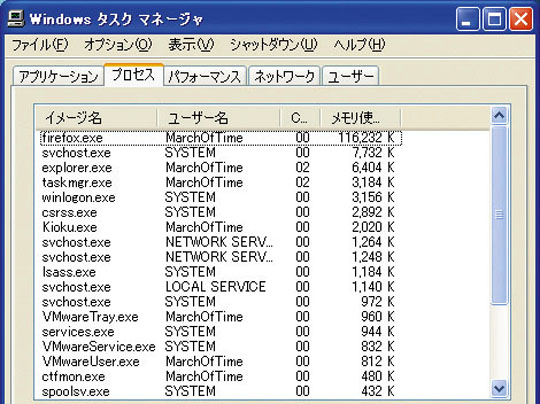
Task: Open the ファイル(F) menu
Action: pos(40,45)
